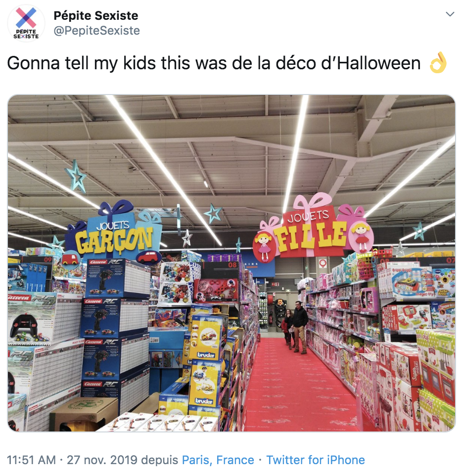The width and height of the screenshot is (461, 476).
Task: Open the 11:51 AM timestamp link
Action: [x=31, y=460]
